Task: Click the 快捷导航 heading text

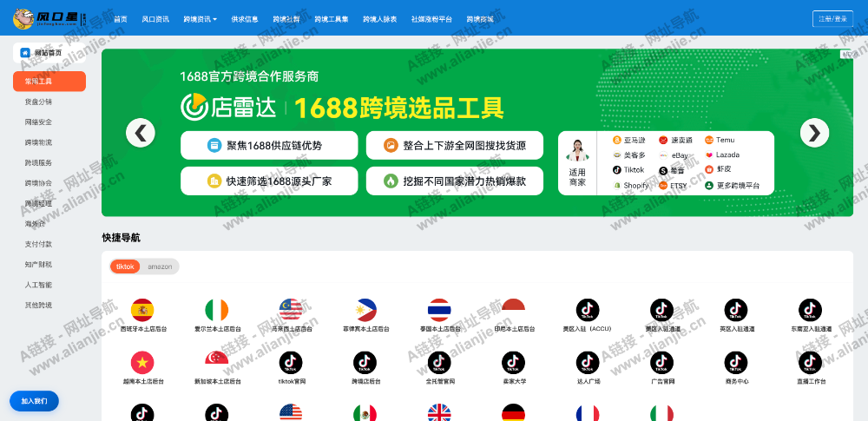Action: [122, 238]
